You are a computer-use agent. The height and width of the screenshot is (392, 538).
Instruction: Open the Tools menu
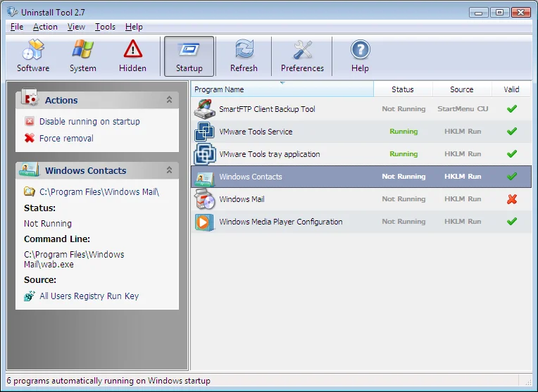pos(105,27)
